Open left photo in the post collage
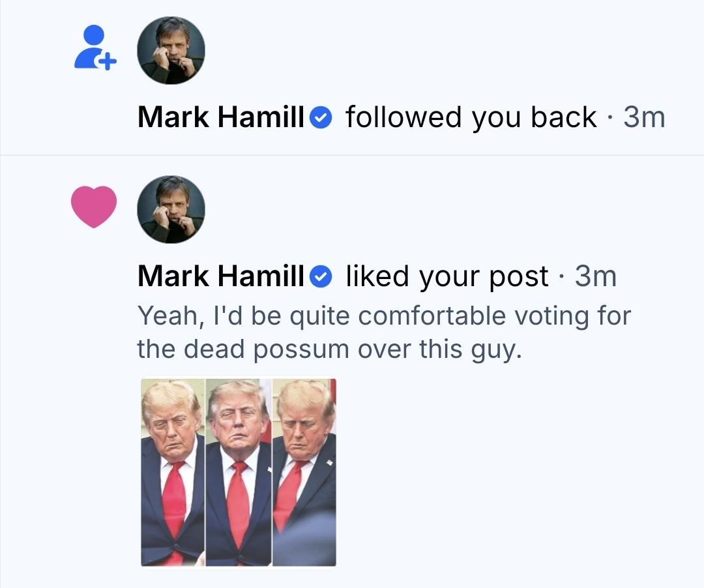This screenshot has height=588, width=704. click(x=173, y=472)
